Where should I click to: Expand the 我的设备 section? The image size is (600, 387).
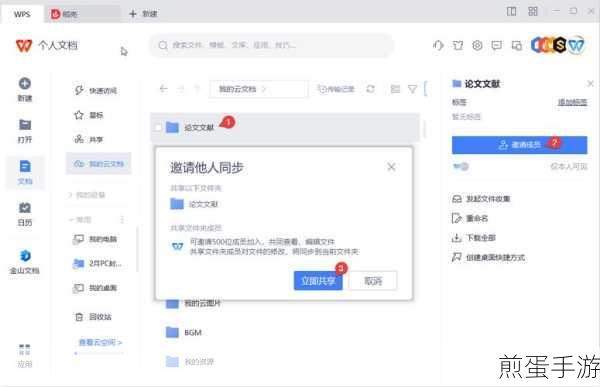pos(87,195)
